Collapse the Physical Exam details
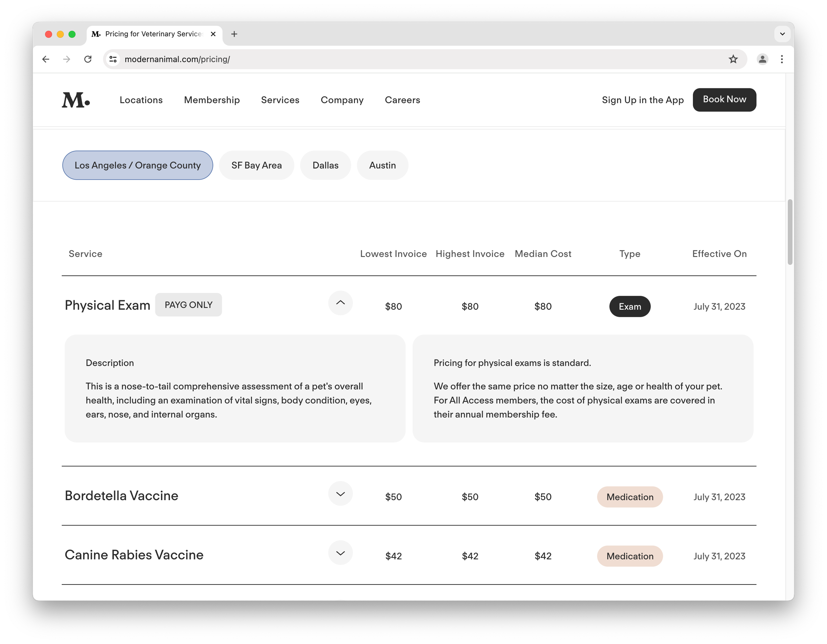 pyautogui.click(x=340, y=303)
